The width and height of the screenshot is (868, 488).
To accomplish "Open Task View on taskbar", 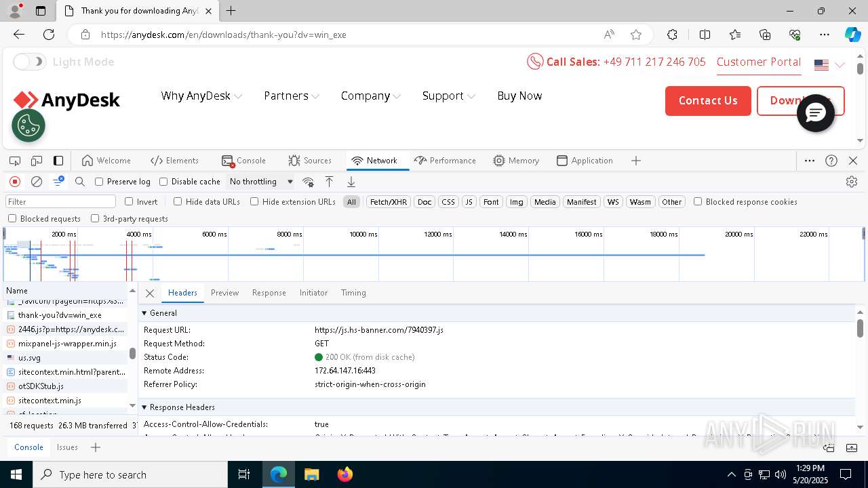I will 244,474.
